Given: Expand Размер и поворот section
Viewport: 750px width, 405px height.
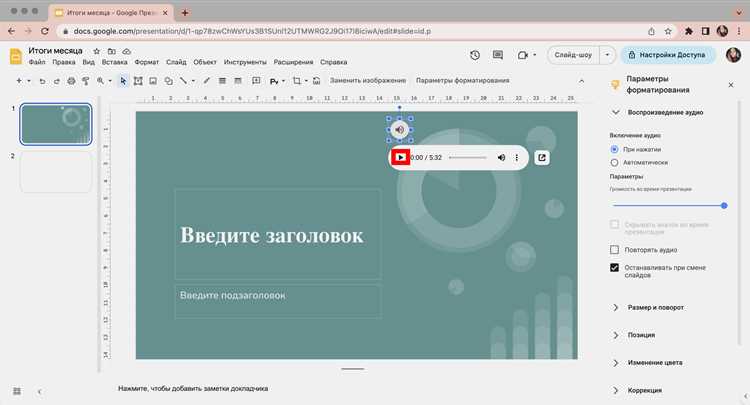Looking at the screenshot, I should coord(616,307).
